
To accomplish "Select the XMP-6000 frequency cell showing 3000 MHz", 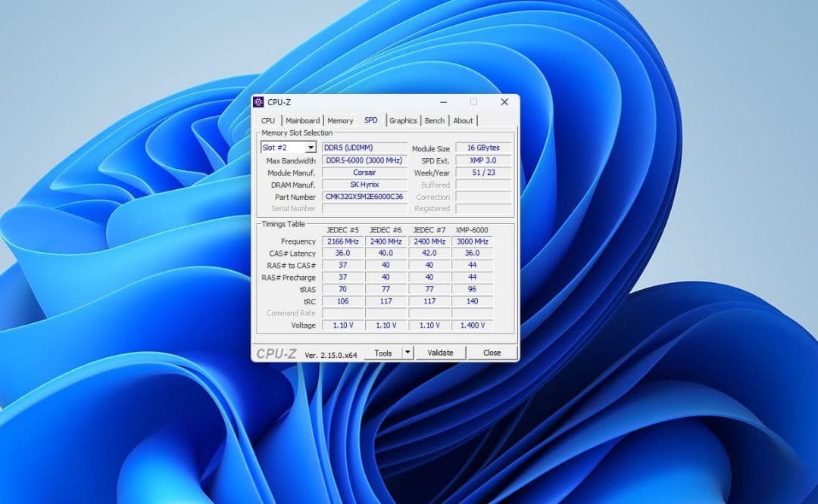I will pyautogui.click(x=472, y=241).
